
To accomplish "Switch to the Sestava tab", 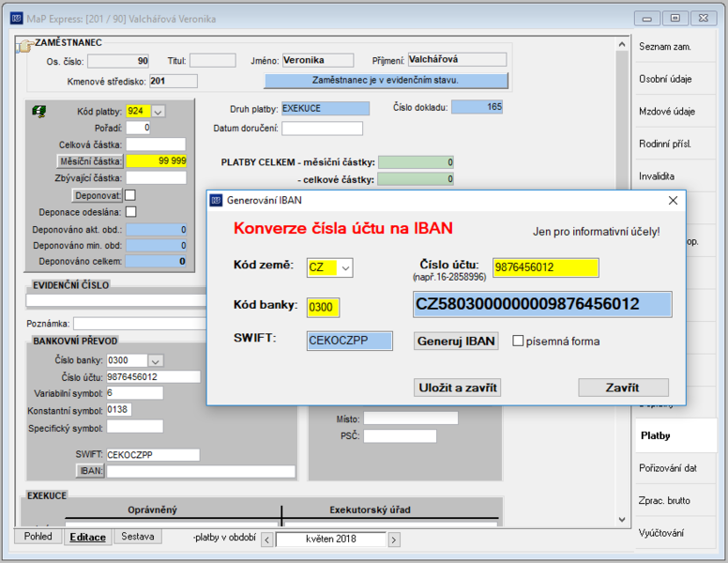I will click(137, 536).
